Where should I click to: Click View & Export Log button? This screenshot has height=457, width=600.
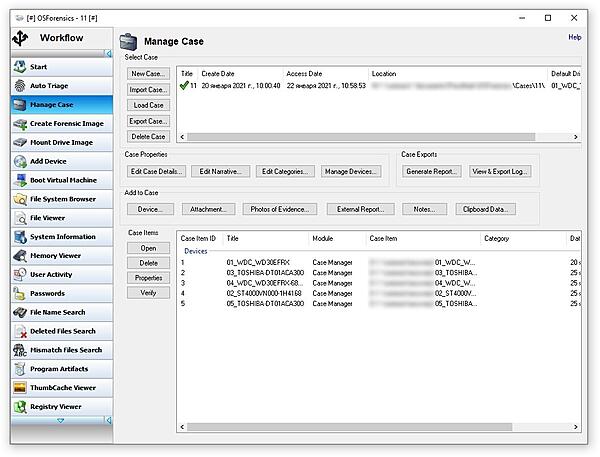coord(500,171)
